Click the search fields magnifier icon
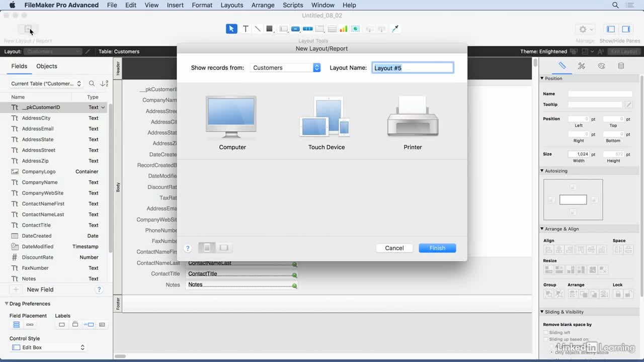This screenshot has height=362, width=644. tap(92, 84)
